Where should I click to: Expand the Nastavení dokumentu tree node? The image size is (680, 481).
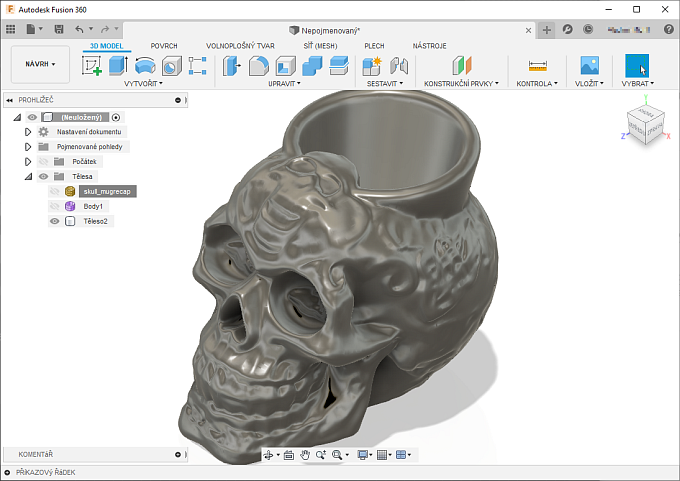[29, 131]
